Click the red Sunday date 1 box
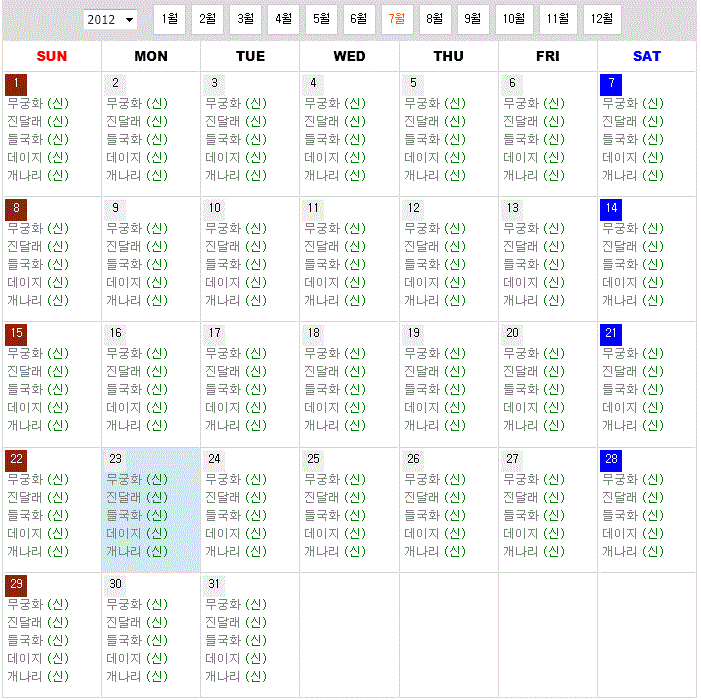 click(x=16, y=84)
